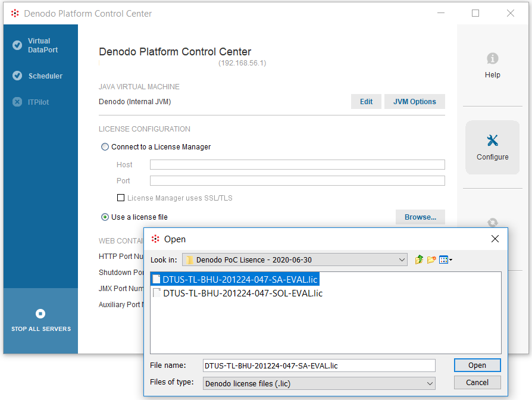
Task: Close the Open file dialog
Action: (x=495, y=239)
